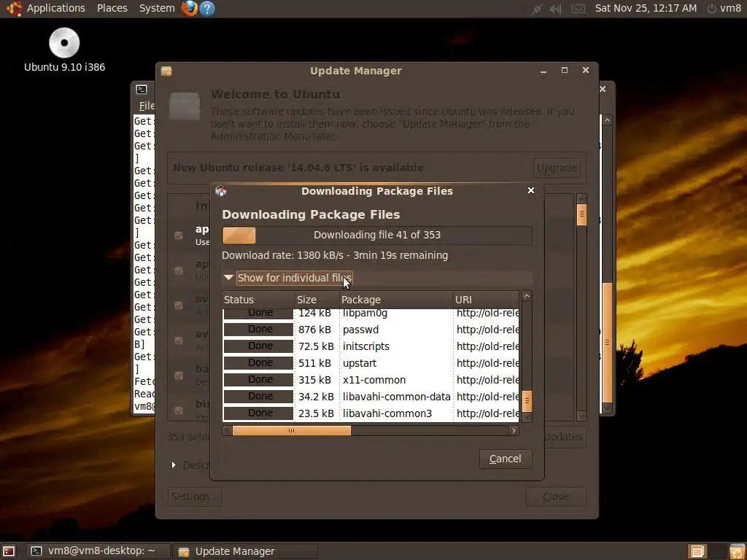Select the libpam0g package row
Image resolution: width=747 pixels, height=560 pixels.
371,314
